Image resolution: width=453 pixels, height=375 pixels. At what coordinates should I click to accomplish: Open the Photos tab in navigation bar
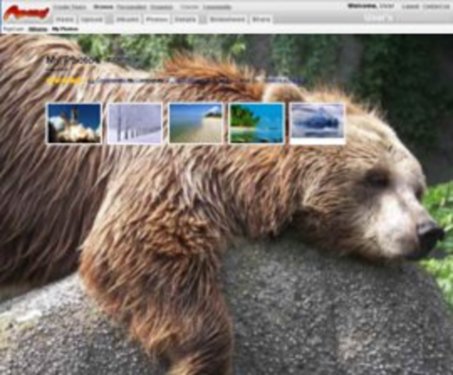[157, 19]
